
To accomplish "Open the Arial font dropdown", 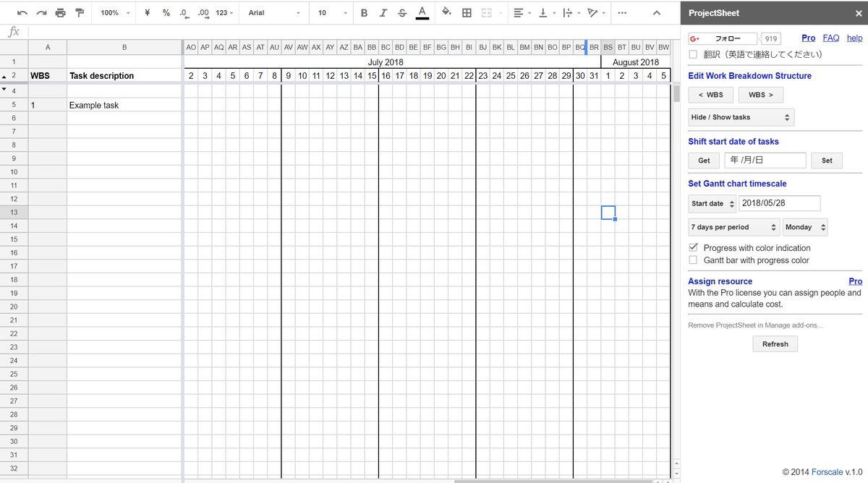I will coord(274,13).
